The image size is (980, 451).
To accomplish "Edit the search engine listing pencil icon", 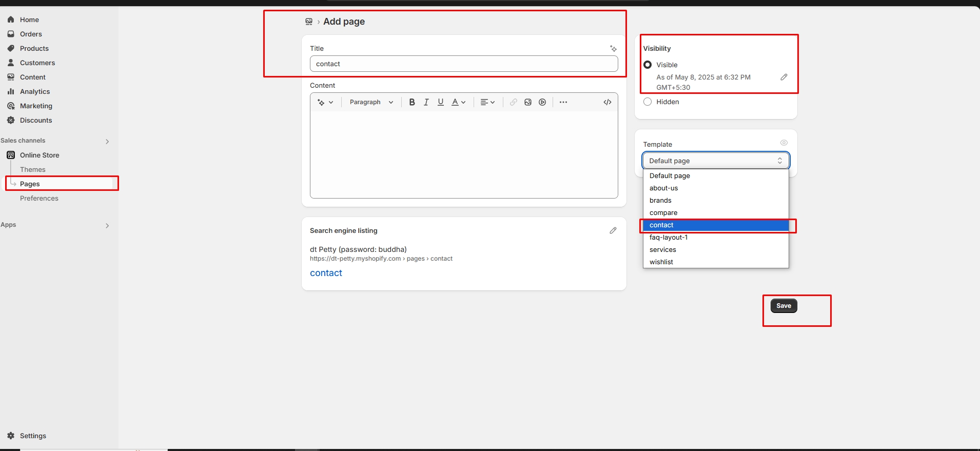I will point(613,231).
